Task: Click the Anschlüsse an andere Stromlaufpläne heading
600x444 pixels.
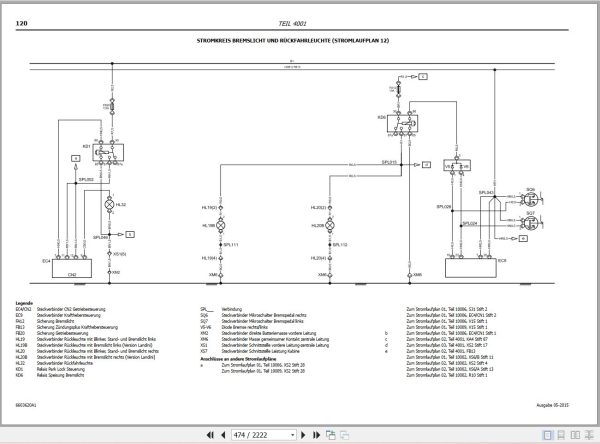Action: point(238,359)
